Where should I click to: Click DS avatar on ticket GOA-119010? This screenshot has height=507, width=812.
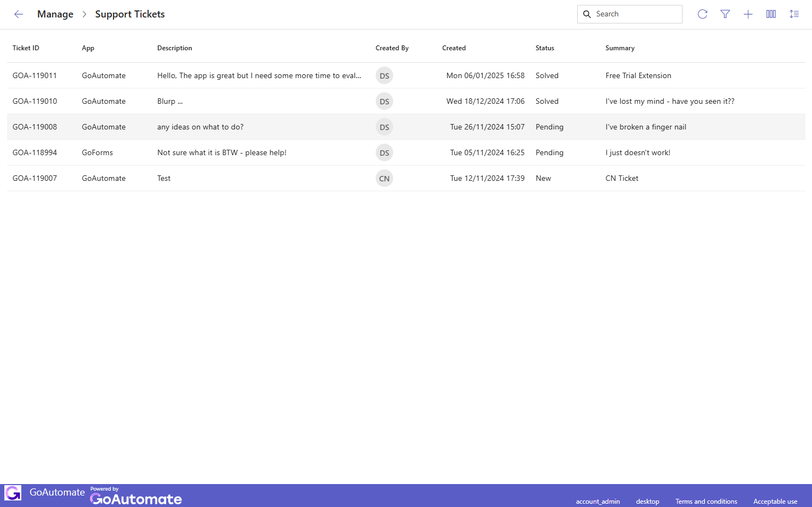click(x=384, y=101)
